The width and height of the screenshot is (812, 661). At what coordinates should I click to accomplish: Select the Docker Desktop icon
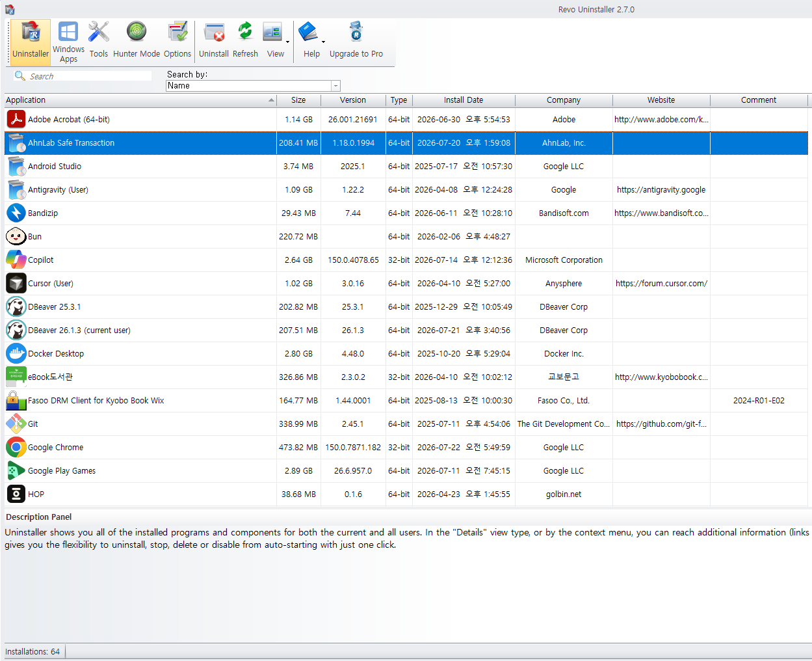[x=16, y=353]
